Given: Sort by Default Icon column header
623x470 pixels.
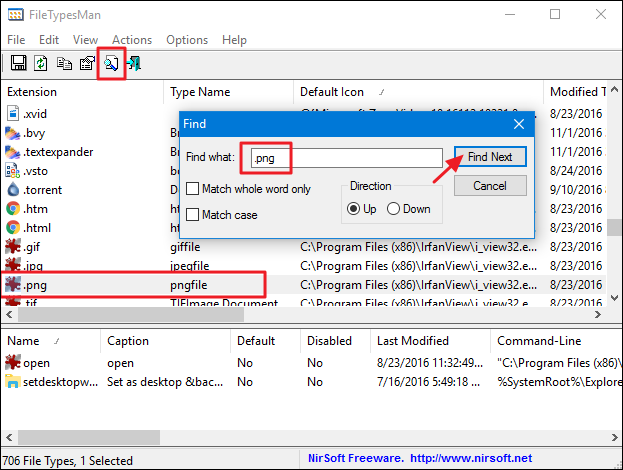Looking at the screenshot, I should [x=418, y=92].
